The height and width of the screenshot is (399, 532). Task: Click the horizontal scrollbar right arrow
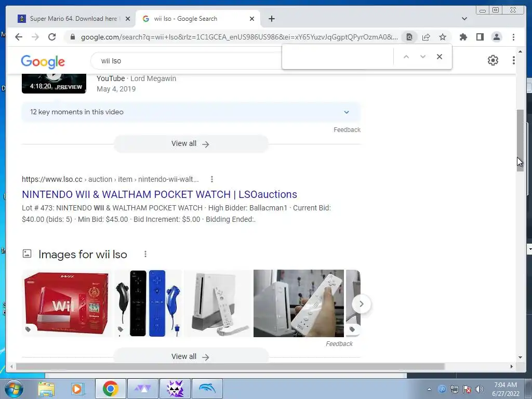click(512, 366)
